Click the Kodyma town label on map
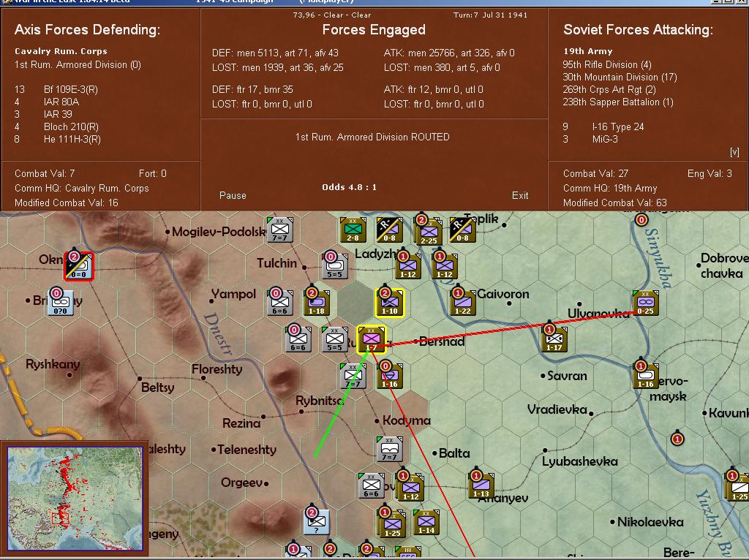Screen dimensions: 749x560 tap(407, 420)
